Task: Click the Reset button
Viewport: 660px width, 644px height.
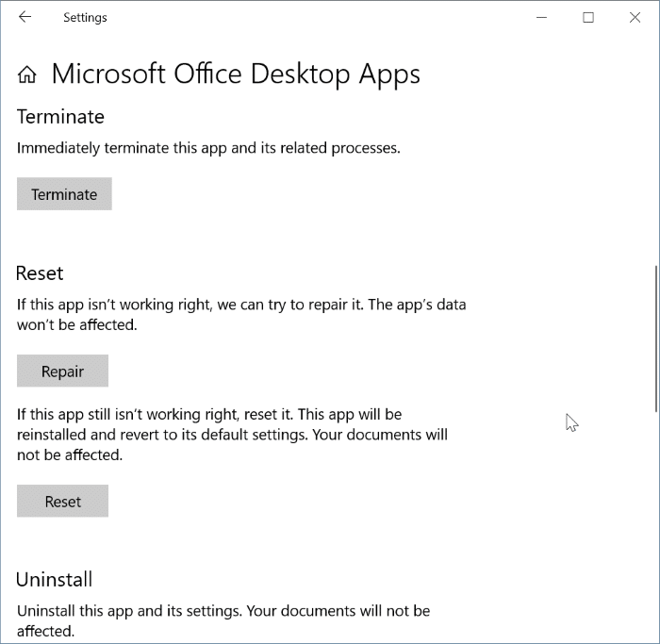Action: tap(63, 501)
